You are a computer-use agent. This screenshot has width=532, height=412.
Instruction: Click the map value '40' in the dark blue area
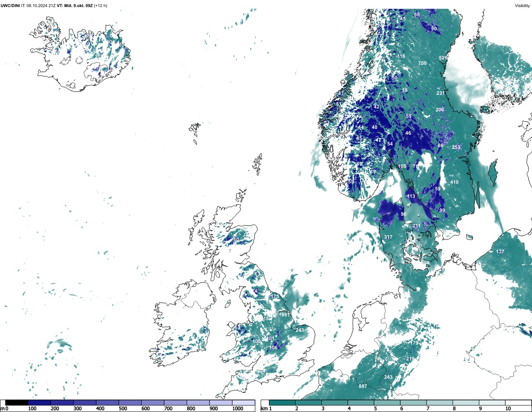coord(374,127)
